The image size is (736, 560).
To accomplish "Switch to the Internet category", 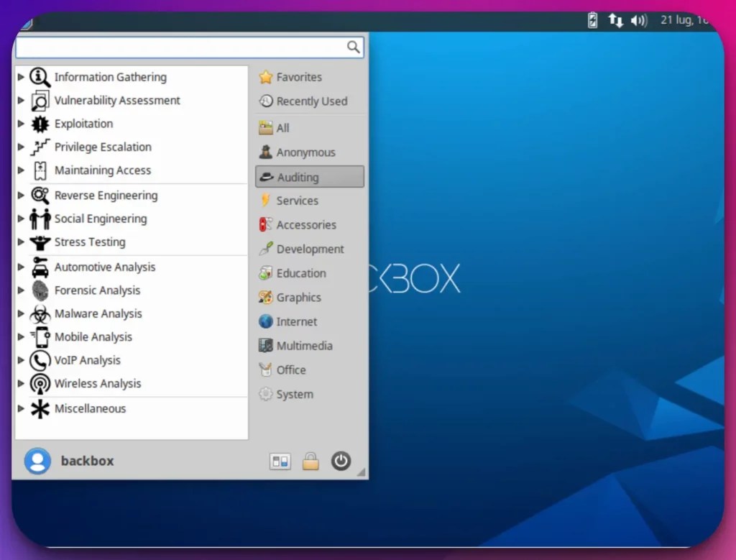I will pos(295,321).
